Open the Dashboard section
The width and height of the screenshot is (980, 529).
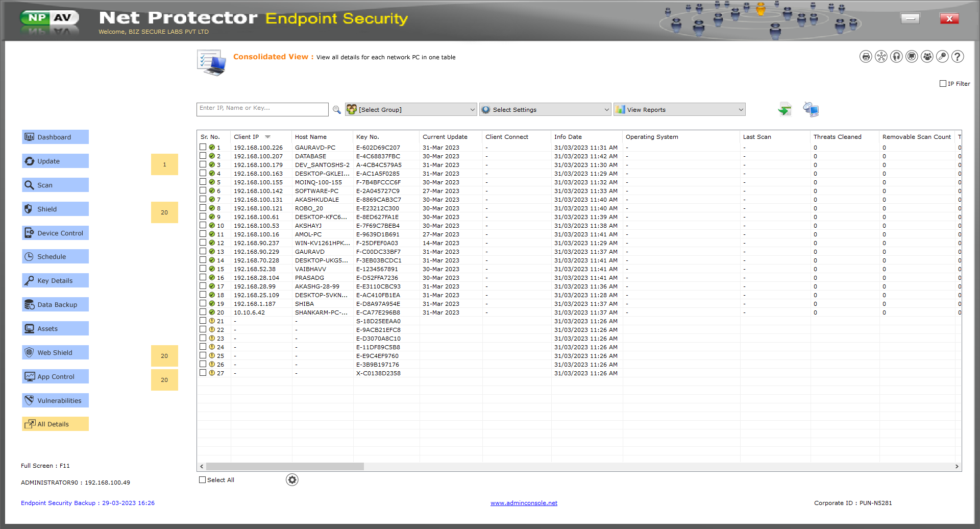click(55, 137)
